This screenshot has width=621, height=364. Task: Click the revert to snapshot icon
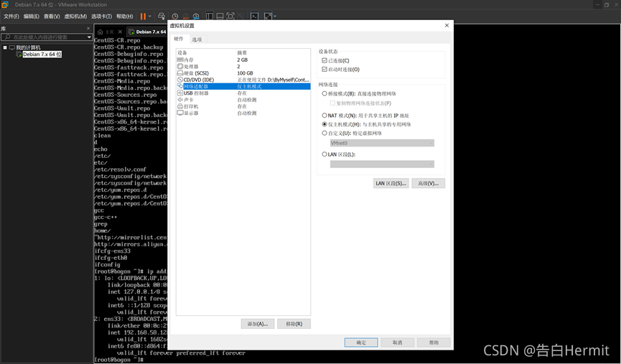185,17
